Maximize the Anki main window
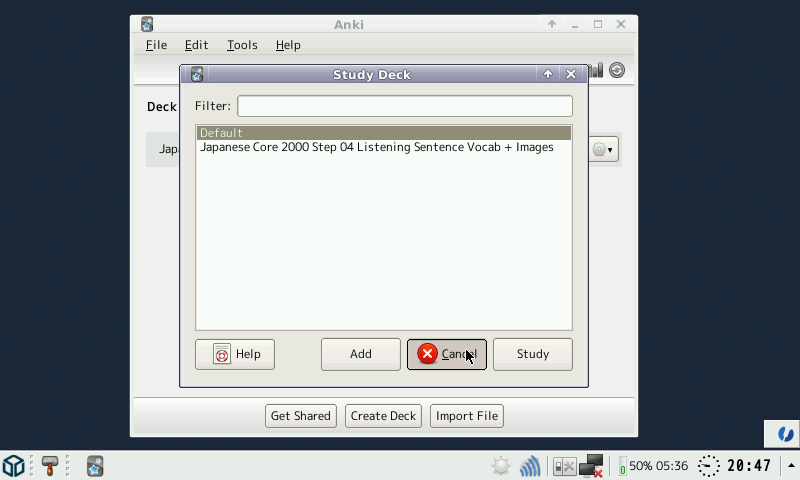This screenshot has width=800, height=480. (598, 24)
